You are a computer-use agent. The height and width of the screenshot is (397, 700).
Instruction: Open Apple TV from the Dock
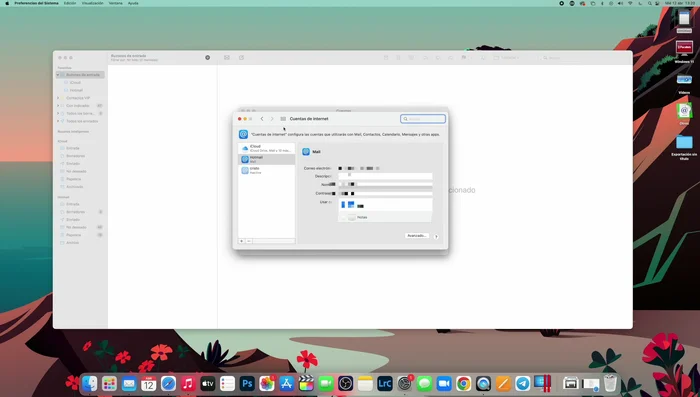click(x=208, y=384)
